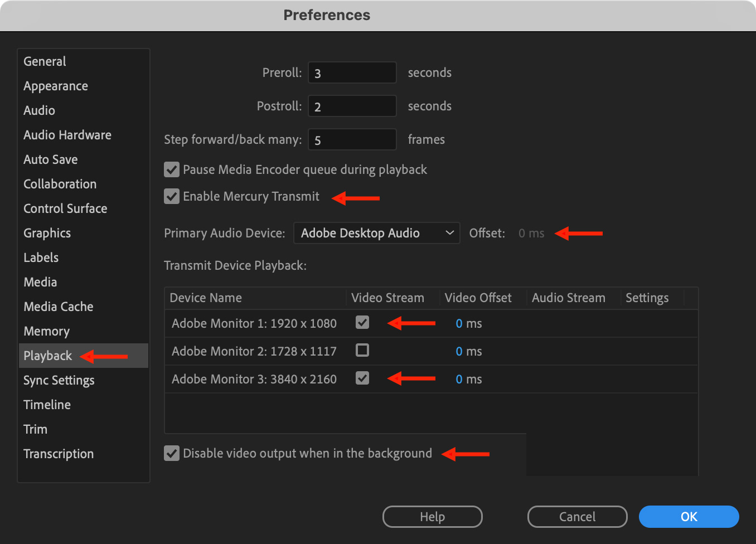Screen dimensions: 756x544
Task: Uncheck Video Stream for Adobe Monitor 3
Action: click(362, 378)
